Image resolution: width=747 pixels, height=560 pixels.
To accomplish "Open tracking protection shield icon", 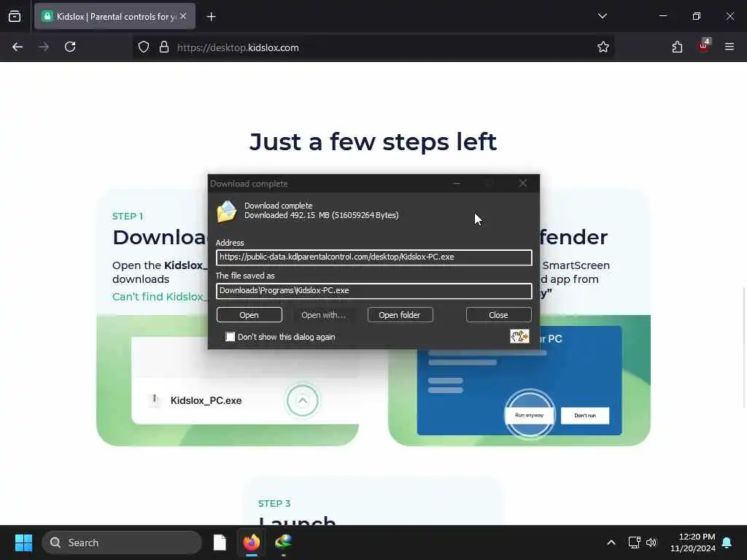I will click(x=144, y=47).
